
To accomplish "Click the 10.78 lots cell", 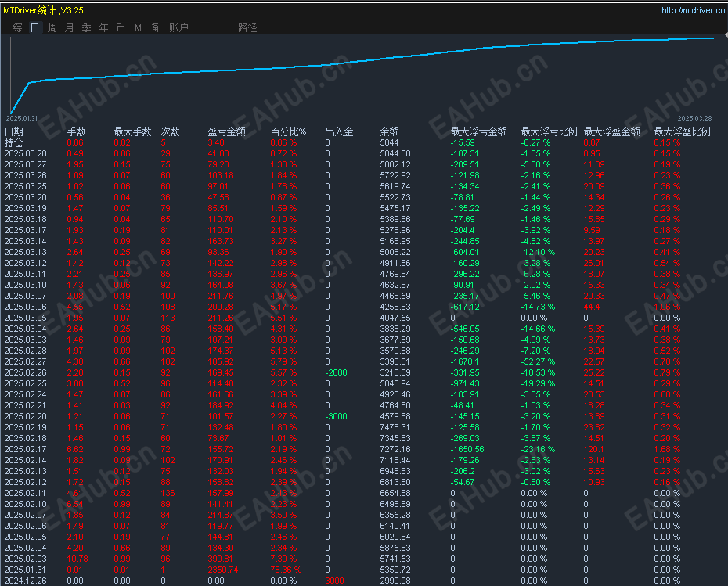I will click(x=77, y=559).
